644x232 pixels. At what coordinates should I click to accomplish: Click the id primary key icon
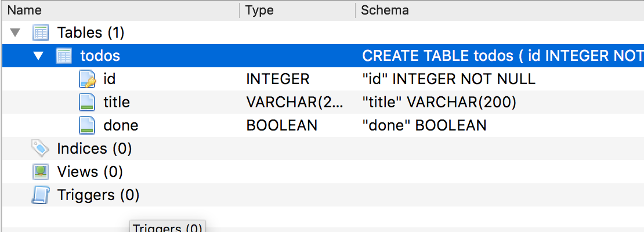87,79
